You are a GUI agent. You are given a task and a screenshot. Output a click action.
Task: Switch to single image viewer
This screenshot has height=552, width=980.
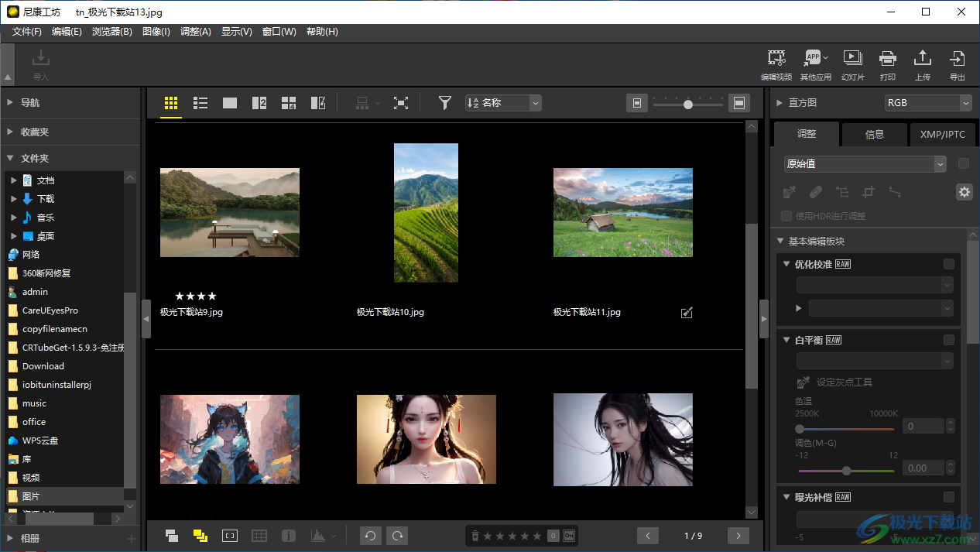[x=230, y=103]
